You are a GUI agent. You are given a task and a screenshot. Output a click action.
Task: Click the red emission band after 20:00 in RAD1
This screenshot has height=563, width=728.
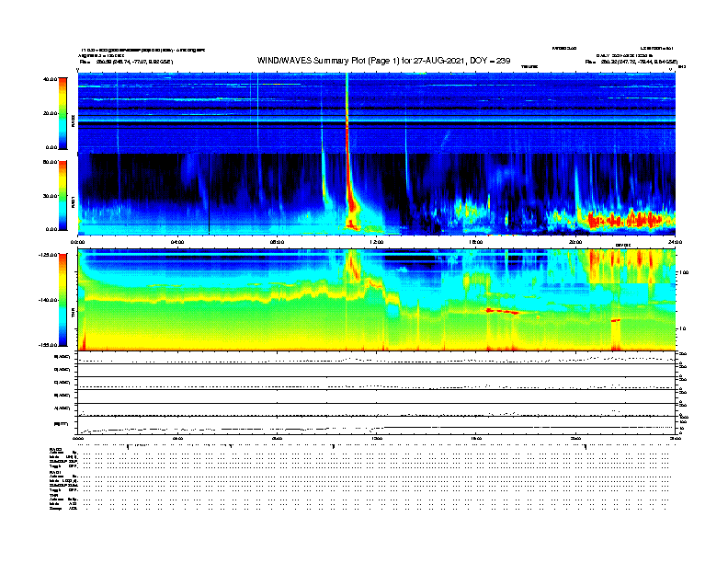tap(624, 219)
